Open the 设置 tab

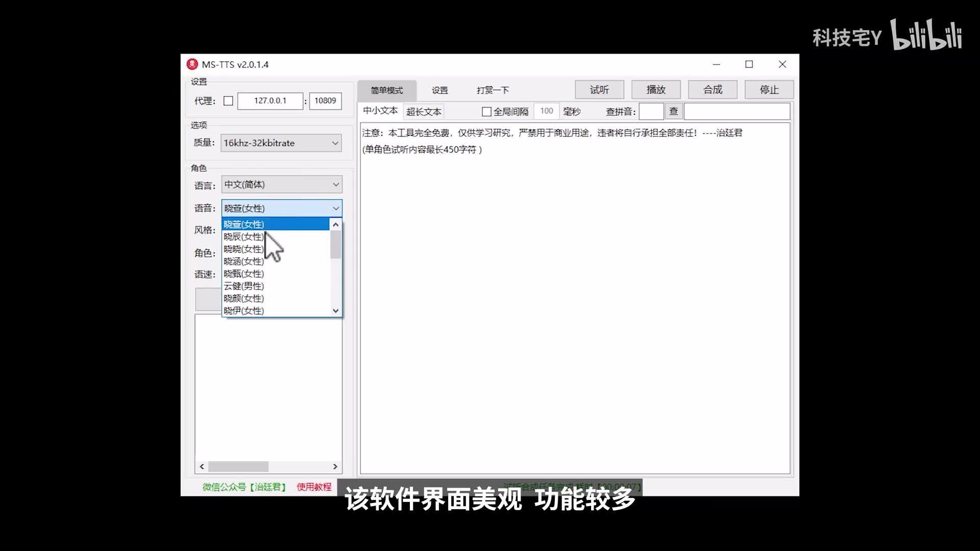coord(439,90)
